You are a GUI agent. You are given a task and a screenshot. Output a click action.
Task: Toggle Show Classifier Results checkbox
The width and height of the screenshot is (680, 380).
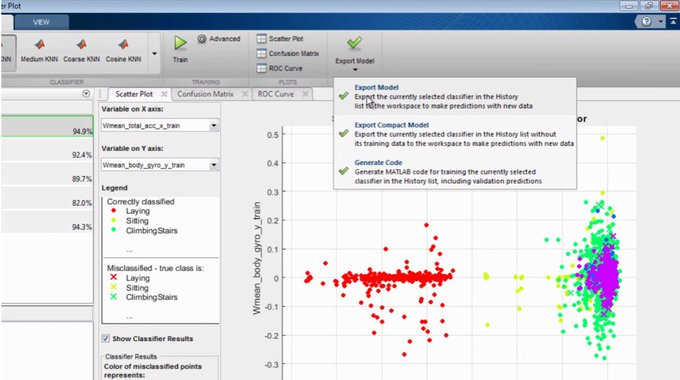(105, 338)
